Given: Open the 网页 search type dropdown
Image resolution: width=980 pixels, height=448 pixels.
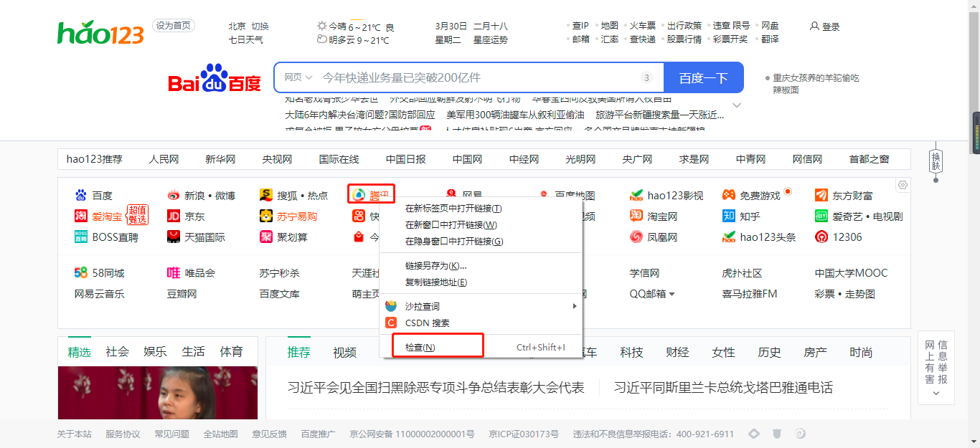Looking at the screenshot, I should click(x=298, y=77).
